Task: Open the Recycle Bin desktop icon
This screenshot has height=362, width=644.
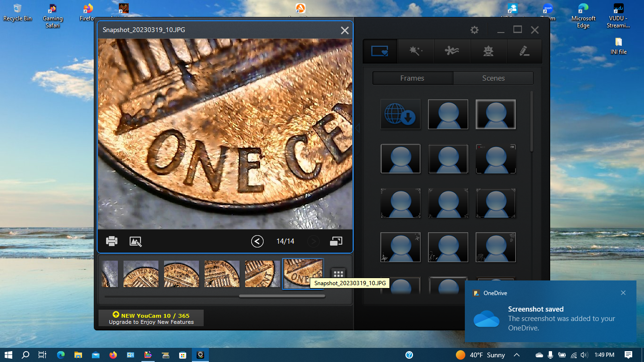Action: click(x=17, y=12)
